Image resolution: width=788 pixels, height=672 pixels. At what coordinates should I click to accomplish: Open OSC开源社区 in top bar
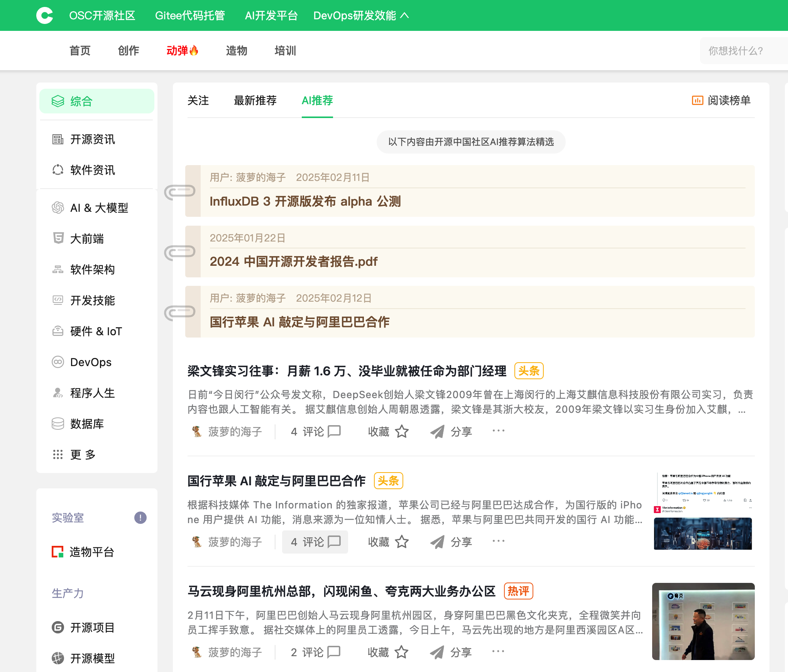[x=102, y=15]
